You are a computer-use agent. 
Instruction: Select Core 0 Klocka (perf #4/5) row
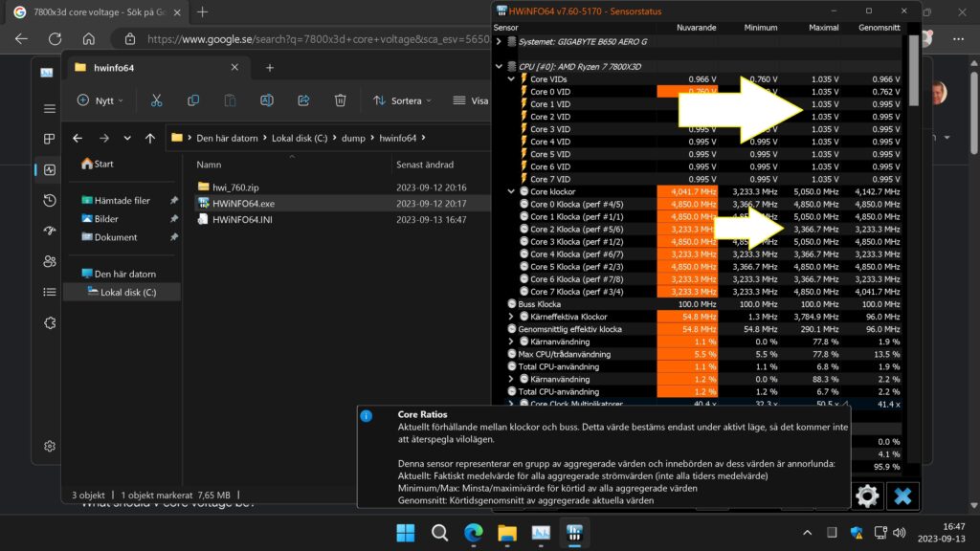click(698, 205)
